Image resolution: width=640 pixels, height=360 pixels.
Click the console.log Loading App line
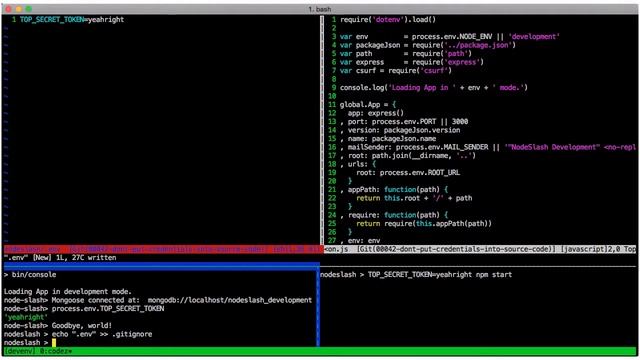433,88
